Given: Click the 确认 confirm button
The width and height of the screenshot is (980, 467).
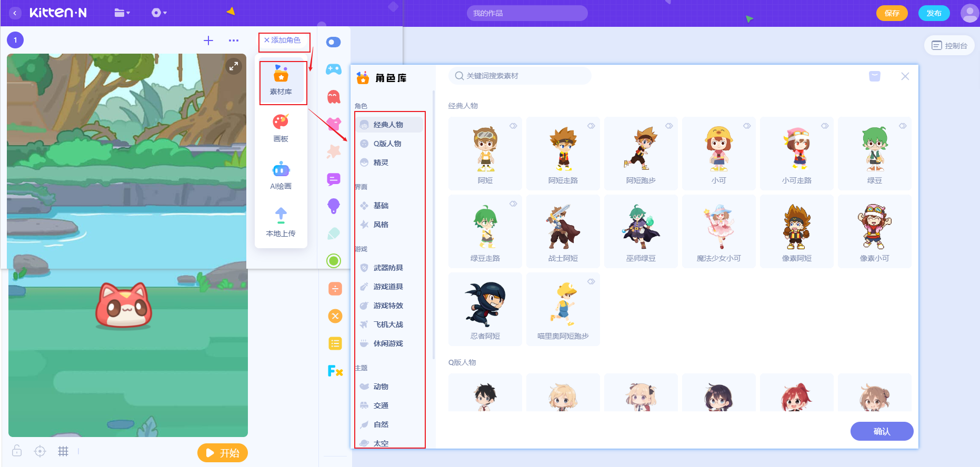Looking at the screenshot, I should coord(882,431).
